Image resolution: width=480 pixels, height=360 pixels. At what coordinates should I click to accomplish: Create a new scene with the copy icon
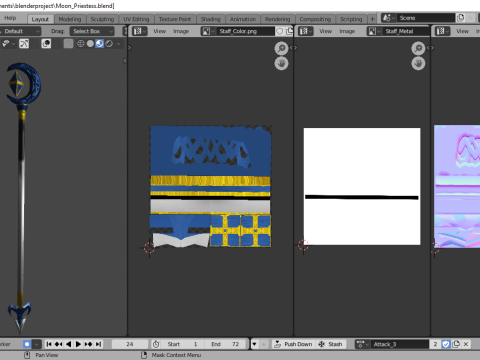pyautogui.click(x=461, y=18)
